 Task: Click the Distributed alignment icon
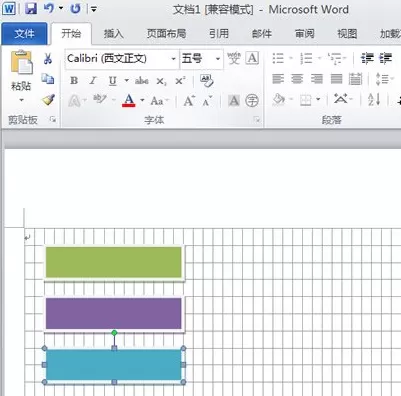pos(356,79)
